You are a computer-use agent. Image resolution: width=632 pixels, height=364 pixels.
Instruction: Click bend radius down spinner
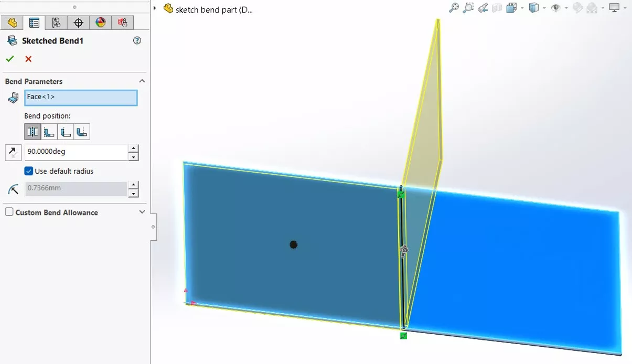click(x=133, y=193)
